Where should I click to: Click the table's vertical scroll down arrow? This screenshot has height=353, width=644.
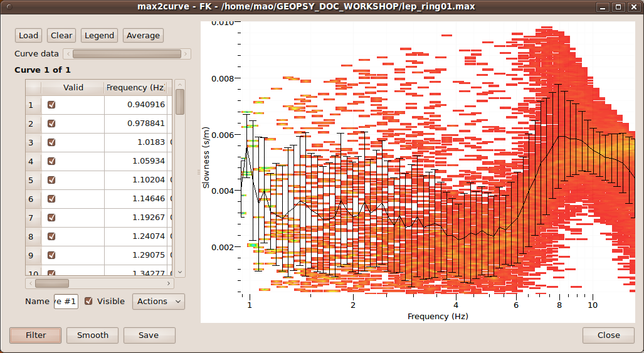click(180, 271)
